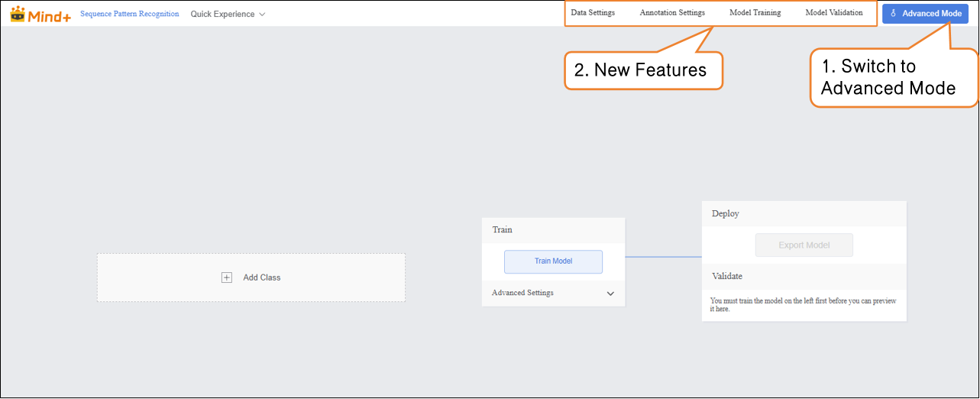Click the Mind+ brand name text
Screen dimensions: 980x399
pos(50,14)
